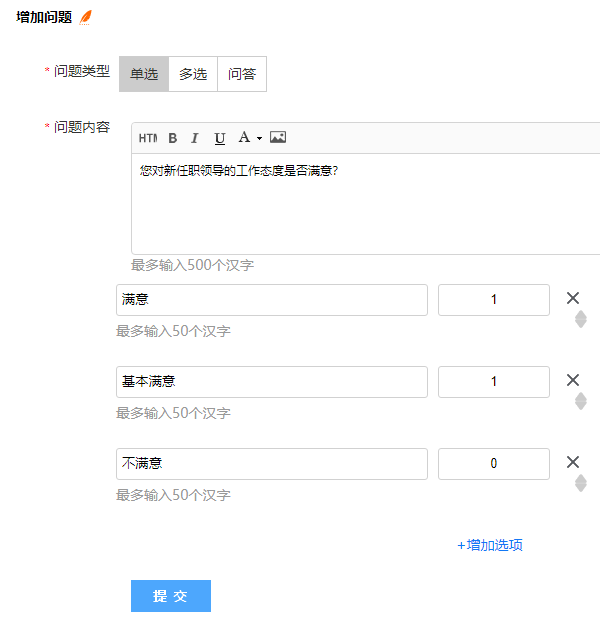Click the sort handle for 基本满意 option

point(581,401)
